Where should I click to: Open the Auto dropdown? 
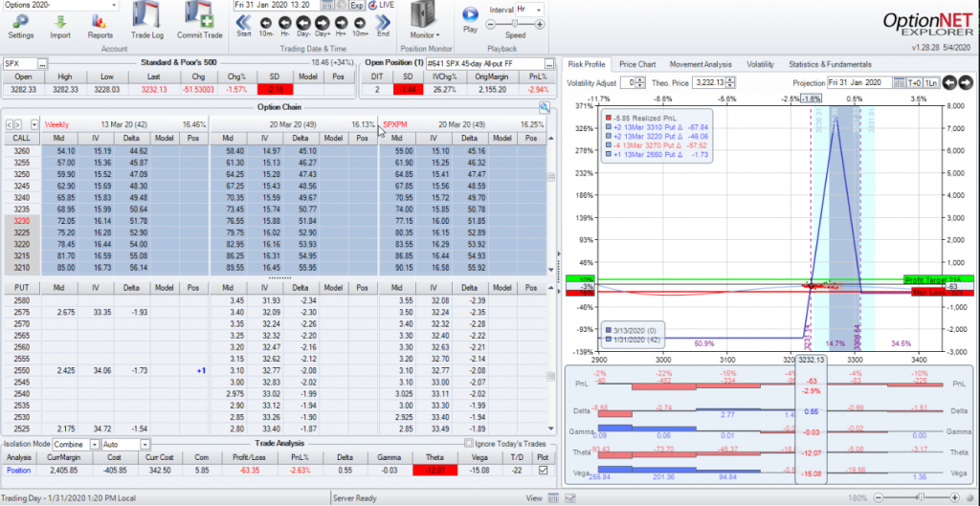(x=145, y=445)
